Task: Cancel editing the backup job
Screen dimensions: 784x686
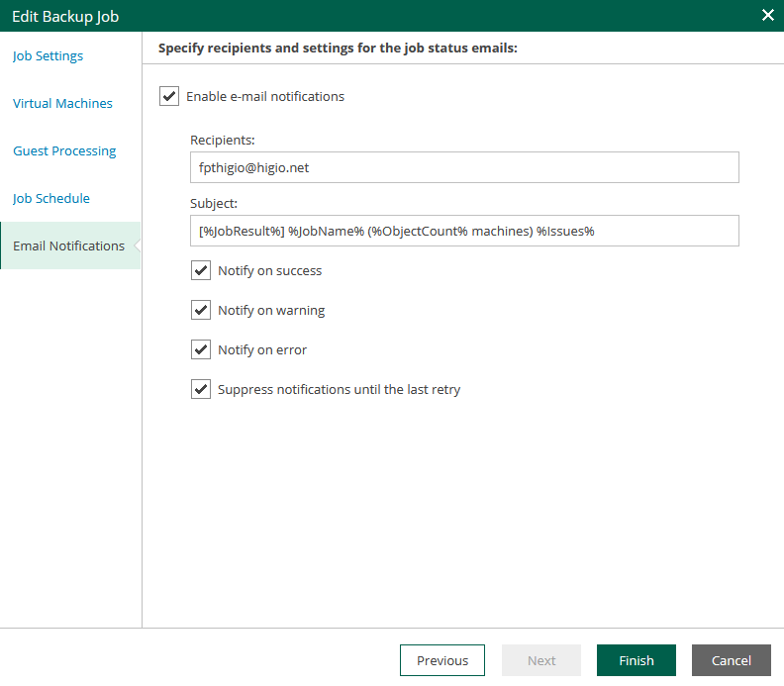Action: [x=732, y=661]
